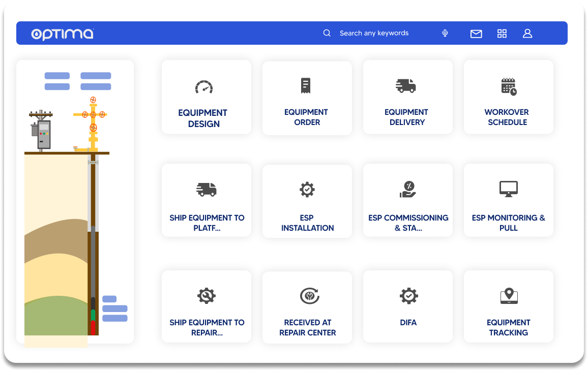This screenshot has height=371, width=588.
Task: Open the user profile icon
Action: tap(527, 34)
